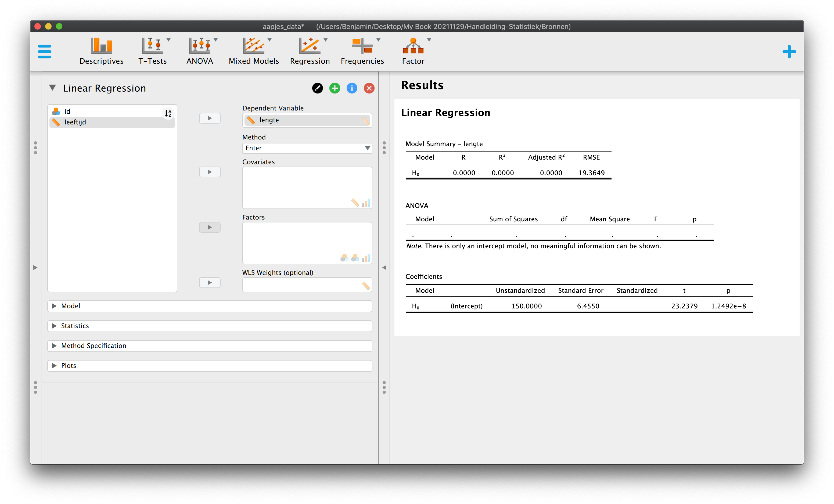Image resolution: width=834 pixels, height=504 pixels.
Task: Open the hamburger main menu
Action: tap(44, 52)
